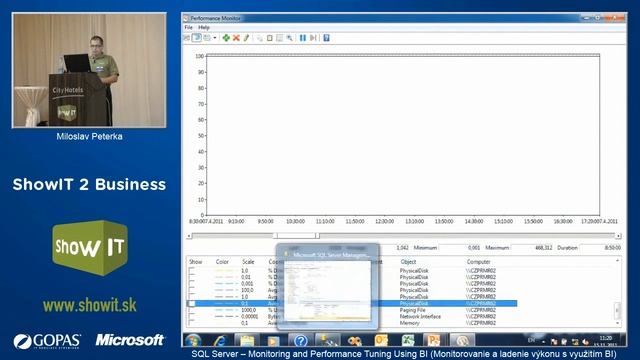Click scale value 0,00001 in list
Screen dimensions: 640x360
tap(249, 316)
